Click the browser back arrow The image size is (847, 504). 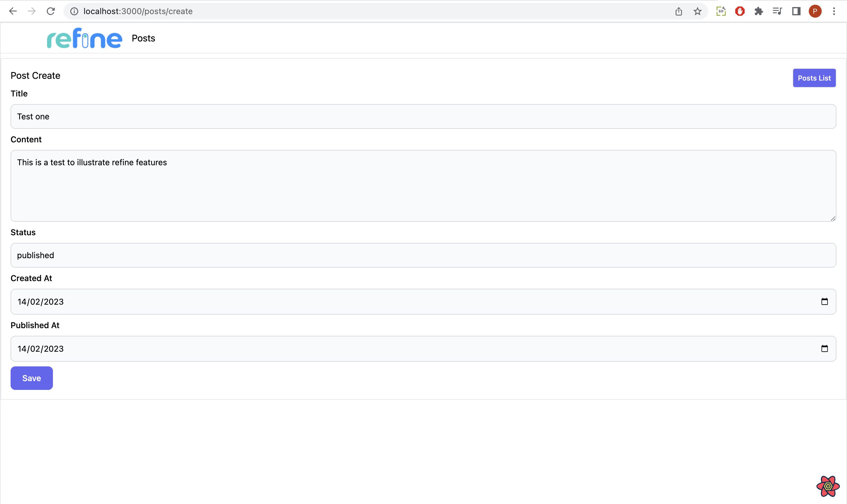(x=13, y=11)
